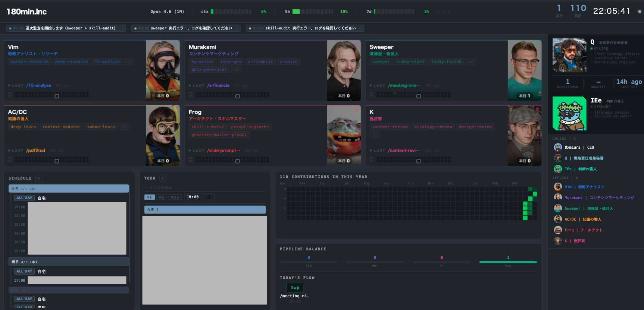Screen dimensions: 644x310
Task: Click 0xmiura CEO avatar in online list
Action: pyautogui.click(x=558, y=147)
